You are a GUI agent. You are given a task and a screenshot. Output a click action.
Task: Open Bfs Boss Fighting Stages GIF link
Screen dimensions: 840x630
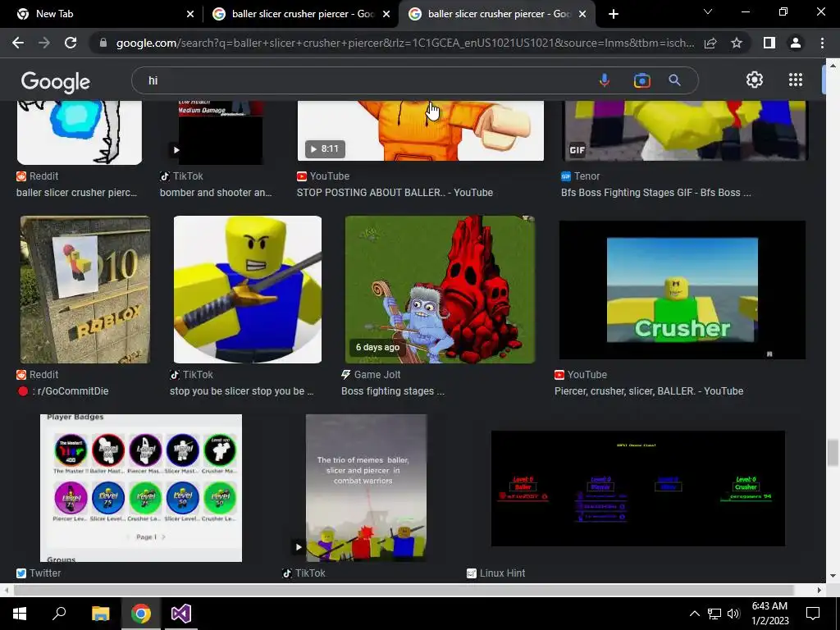pyautogui.click(x=655, y=193)
